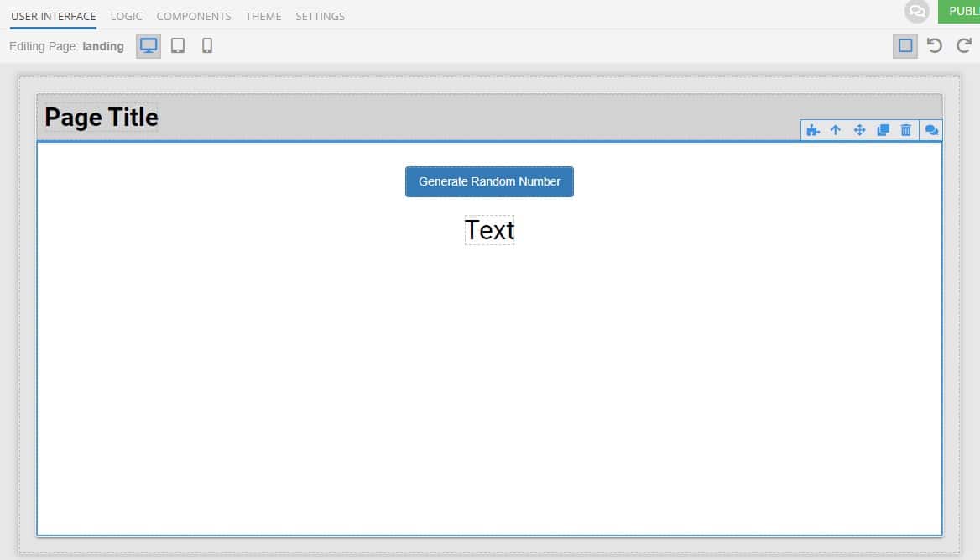Duplicate the selected component
This screenshot has height=560, width=980.
(884, 130)
